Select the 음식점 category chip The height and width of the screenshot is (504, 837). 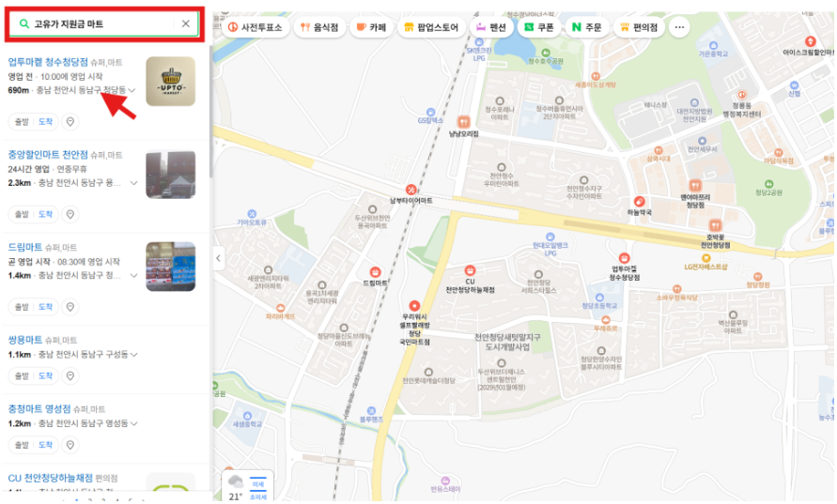(319, 27)
